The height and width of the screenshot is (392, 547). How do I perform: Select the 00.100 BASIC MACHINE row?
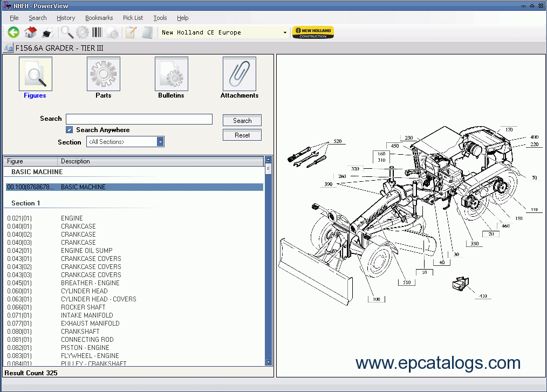[135, 187]
